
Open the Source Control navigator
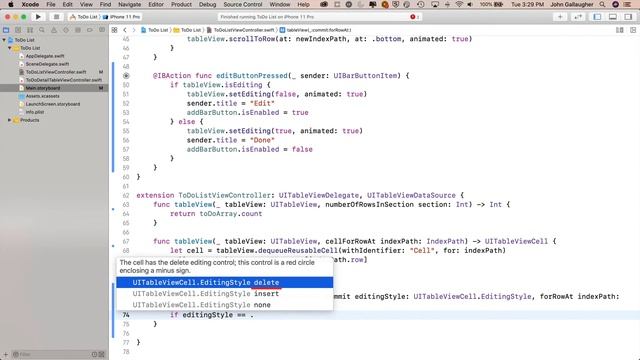[18, 30]
